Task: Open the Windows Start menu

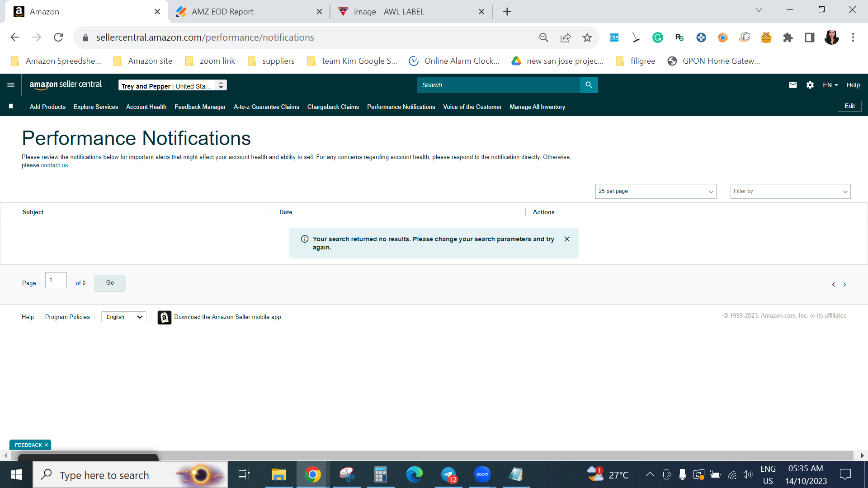Action: tap(16, 474)
